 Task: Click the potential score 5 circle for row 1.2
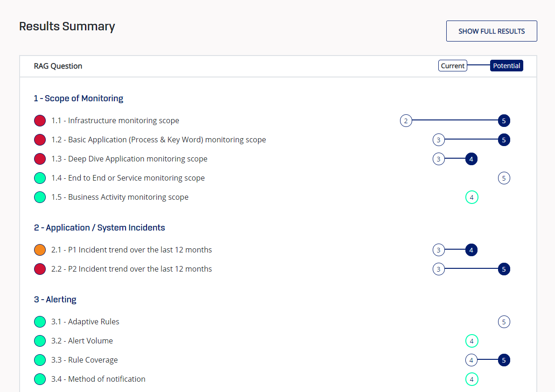click(504, 140)
